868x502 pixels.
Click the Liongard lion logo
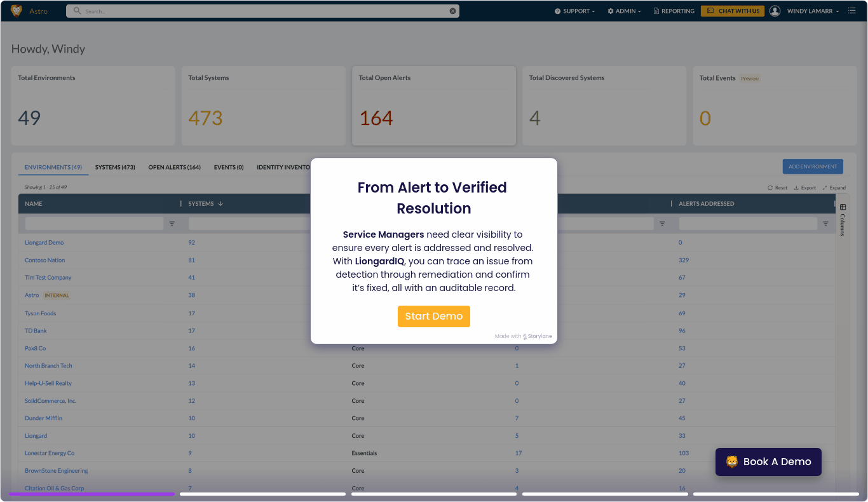[x=17, y=11]
